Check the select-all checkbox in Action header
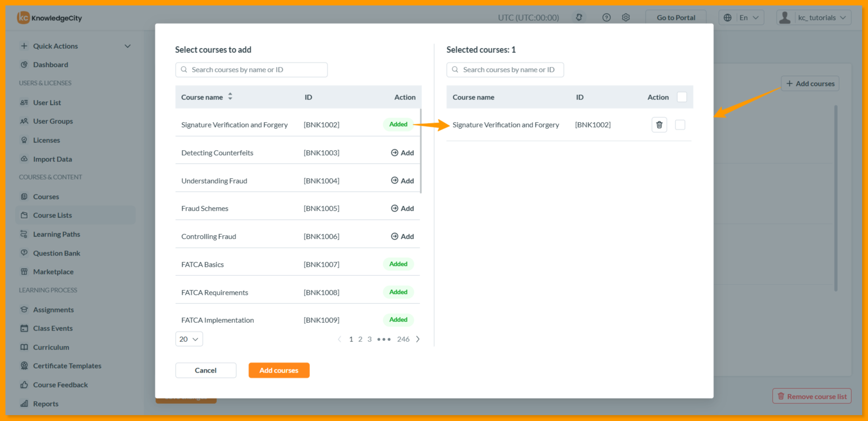The height and width of the screenshot is (421, 868). point(682,97)
